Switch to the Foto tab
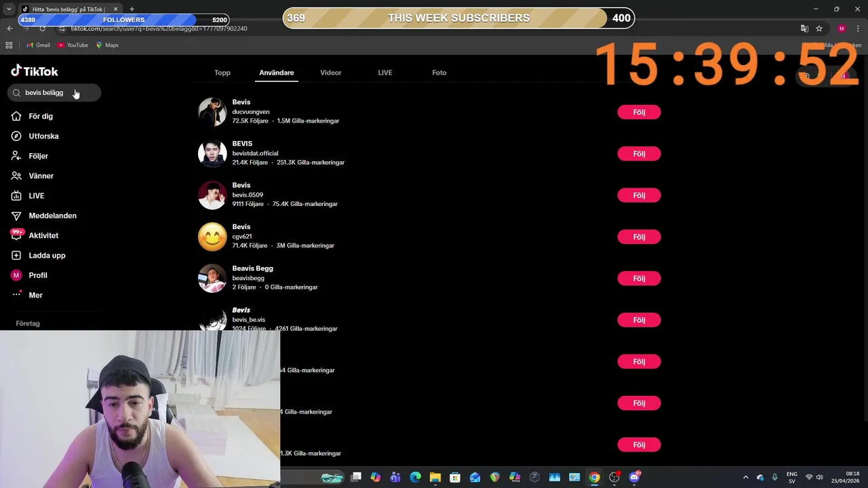 (x=439, y=73)
